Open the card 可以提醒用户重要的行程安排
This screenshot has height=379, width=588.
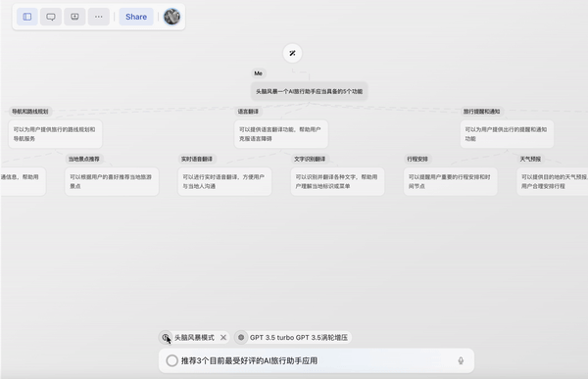point(451,181)
